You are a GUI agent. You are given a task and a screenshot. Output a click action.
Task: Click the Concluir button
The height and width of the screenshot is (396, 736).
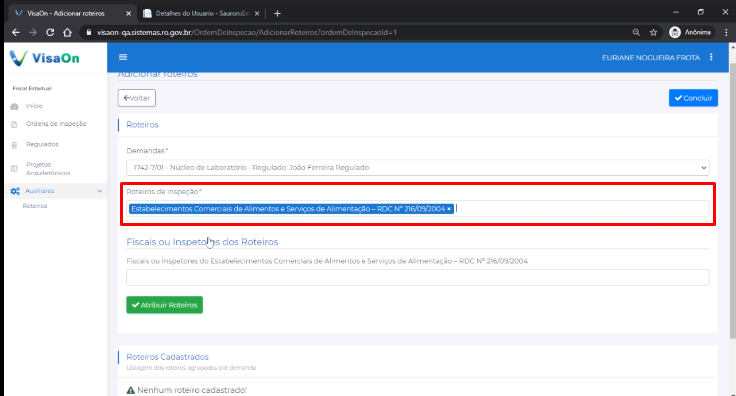click(x=693, y=98)
